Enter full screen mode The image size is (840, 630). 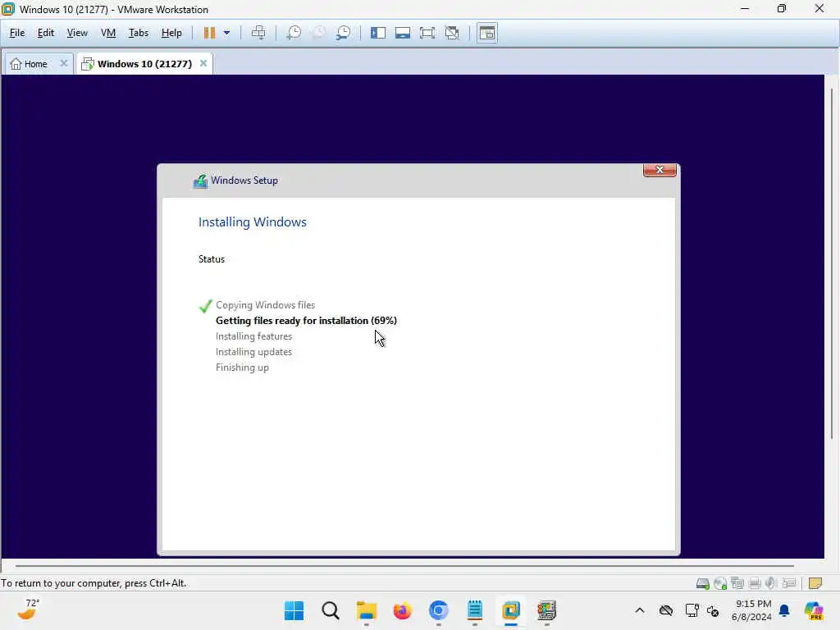pos(427,33)
